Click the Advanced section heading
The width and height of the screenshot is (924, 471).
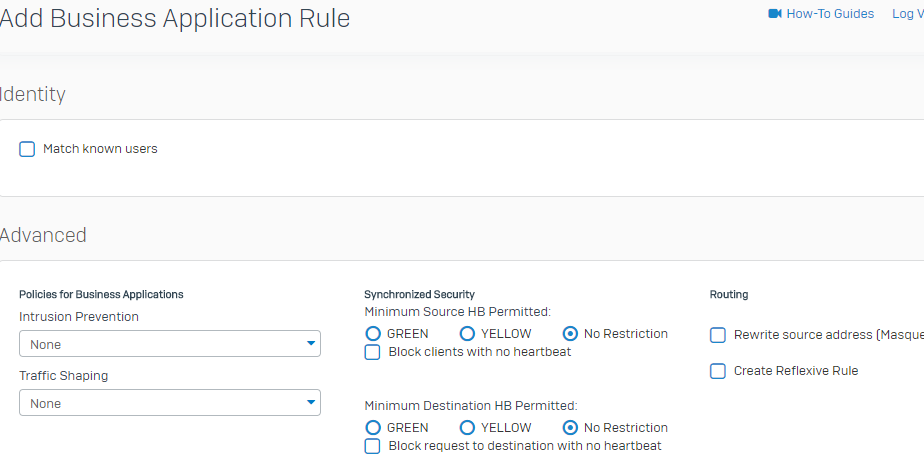(x=42, y=235)
